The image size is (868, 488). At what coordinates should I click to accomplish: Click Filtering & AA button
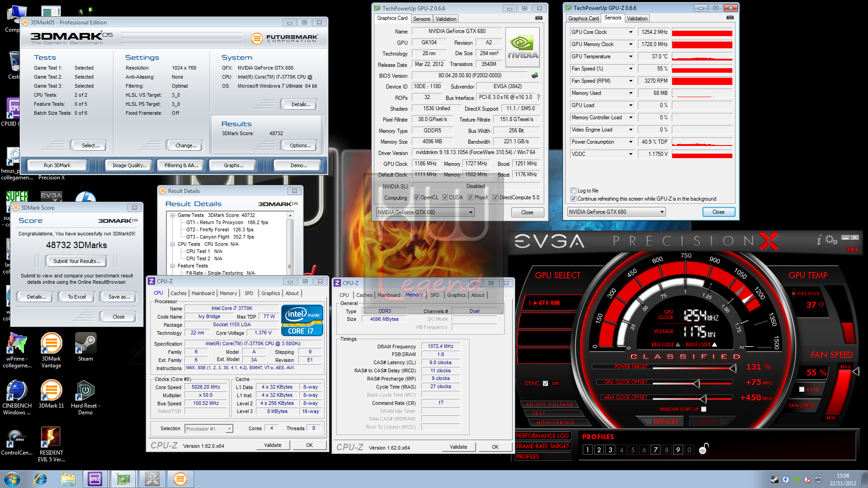181,165
